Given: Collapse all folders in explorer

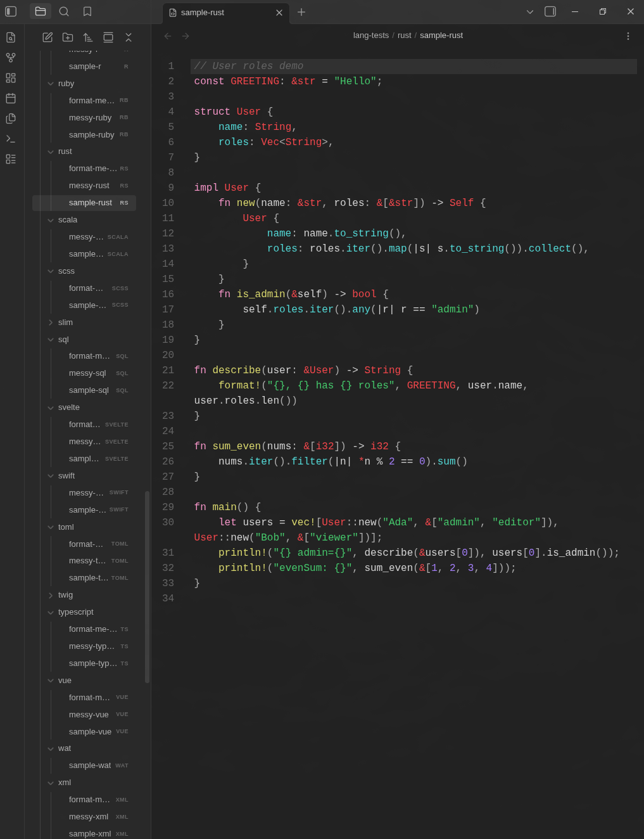Looking at the screenshot, I should pos(129,37).
